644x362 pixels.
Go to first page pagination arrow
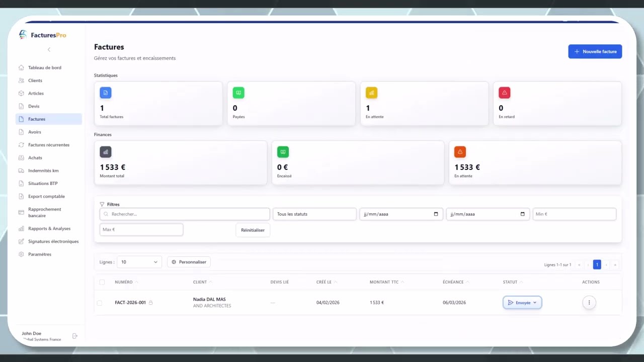click(x=579, y=264)
